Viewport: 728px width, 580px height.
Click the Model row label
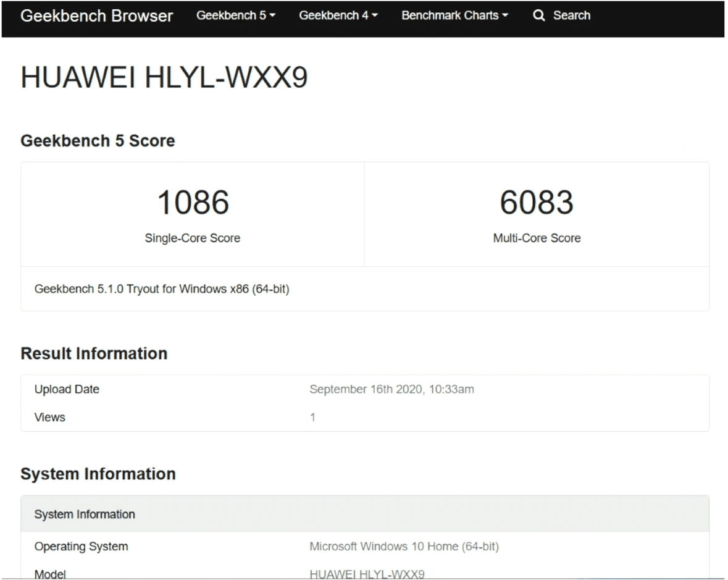coord(50,574)
